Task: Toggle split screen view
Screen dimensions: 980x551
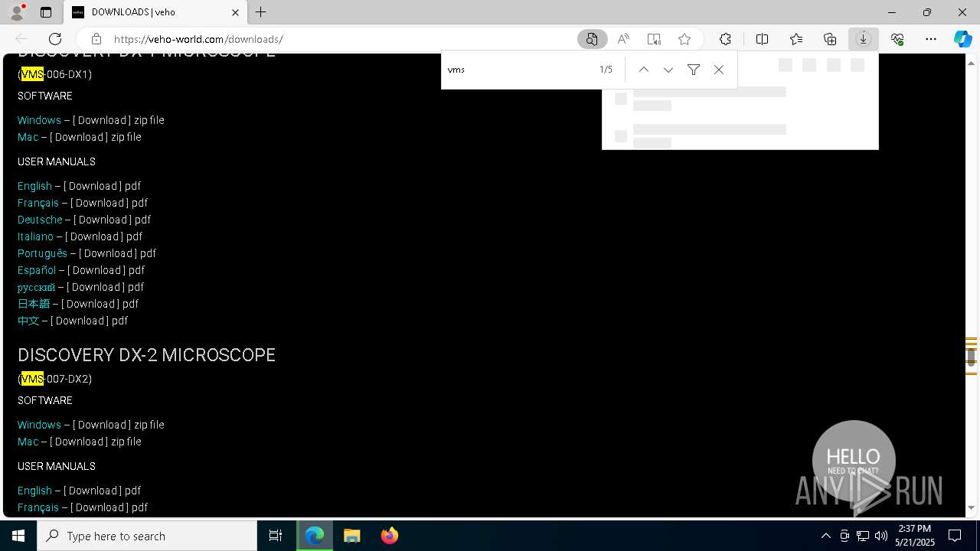Action: pyautogui.click(x=762, y=39)
